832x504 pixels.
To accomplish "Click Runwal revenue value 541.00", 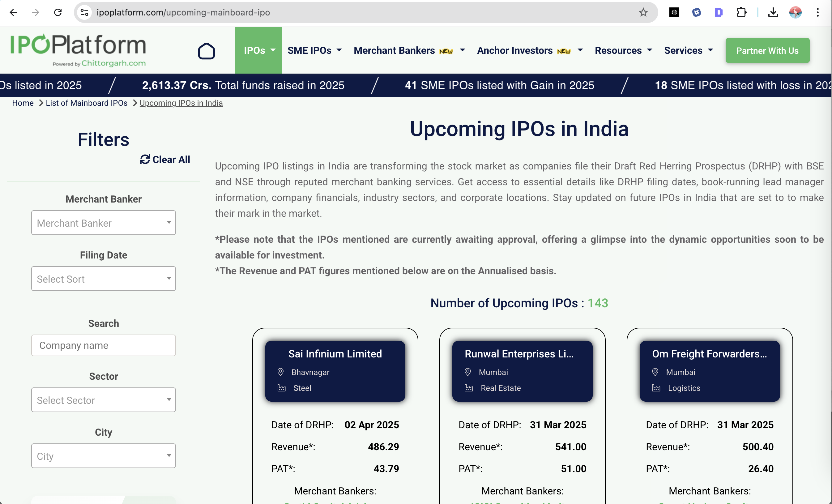I will 571,446.
